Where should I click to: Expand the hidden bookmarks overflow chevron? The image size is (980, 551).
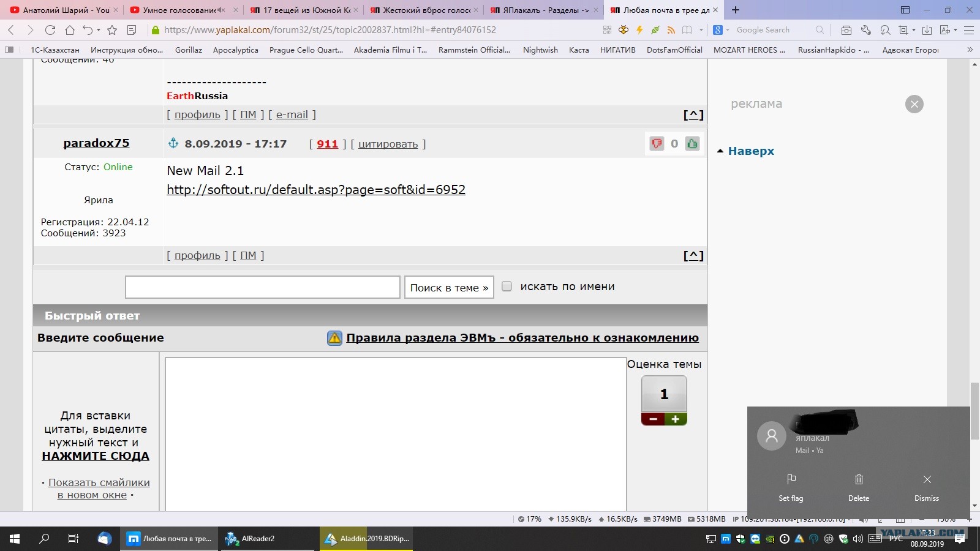point(970,50)
